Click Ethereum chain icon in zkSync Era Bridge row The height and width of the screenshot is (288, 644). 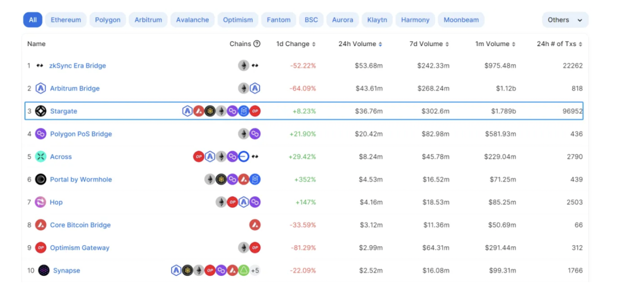pyautogui.click(x=244, y=66)
